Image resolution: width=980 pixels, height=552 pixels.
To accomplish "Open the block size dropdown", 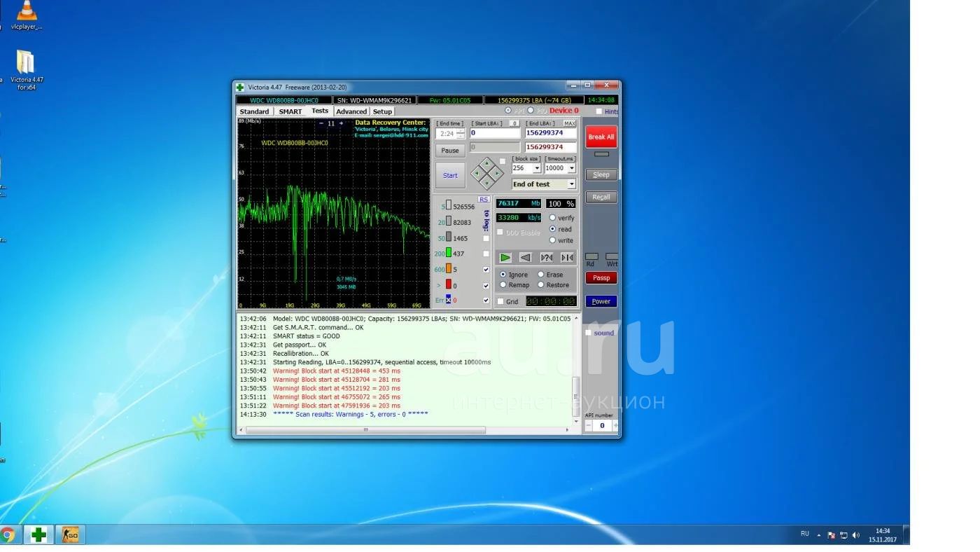I will click(537, 168).
